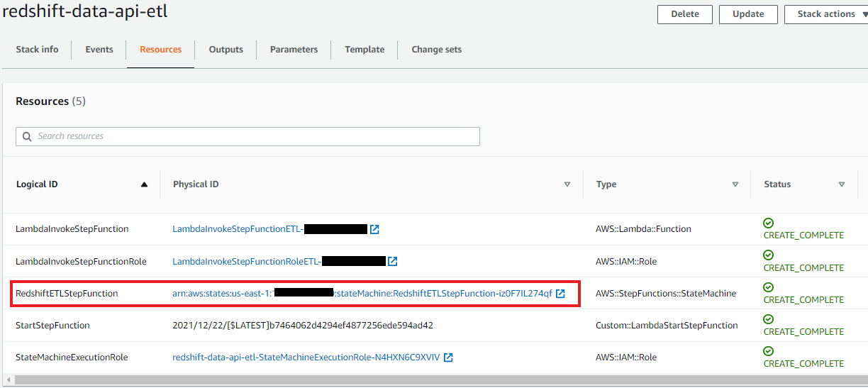
Task: Click the Physical ID column header
Action: click(x=196, y=184)
